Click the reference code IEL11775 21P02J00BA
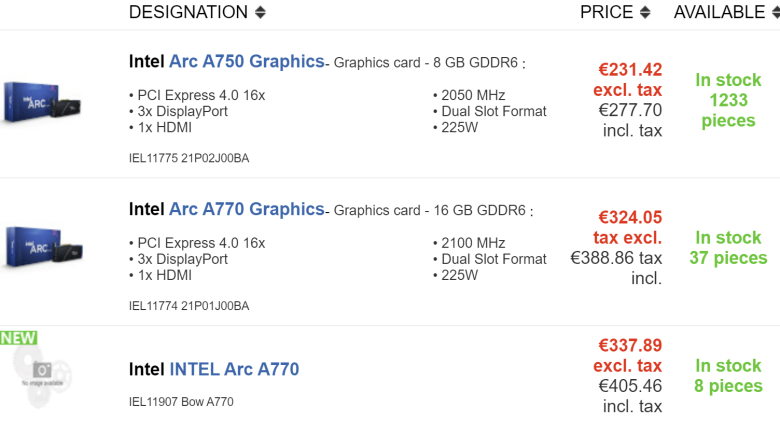 (189, 158)
